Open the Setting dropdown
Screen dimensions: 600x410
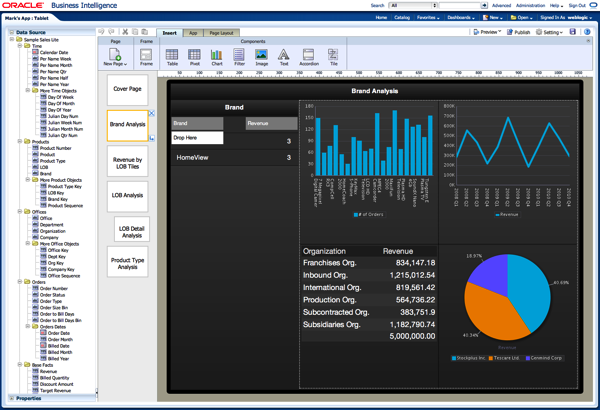[x=549, y=32]
